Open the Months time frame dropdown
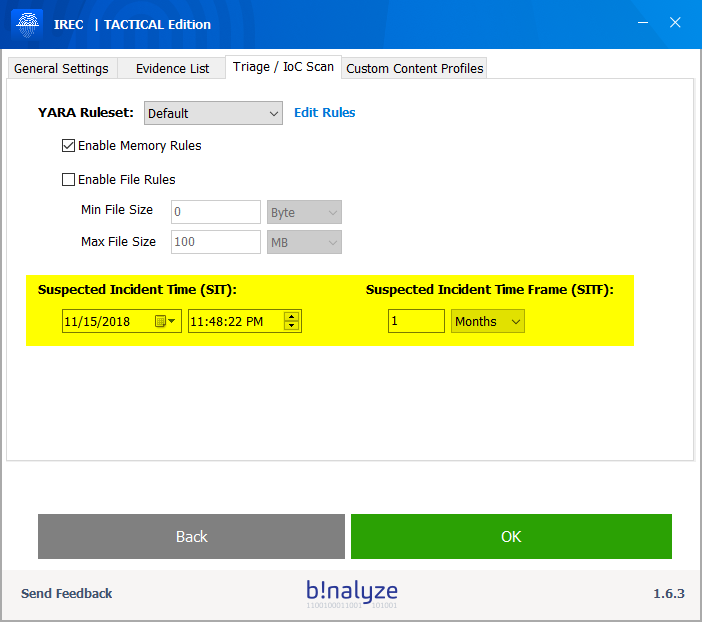The image size is (702, 622). tap(487, 321)
